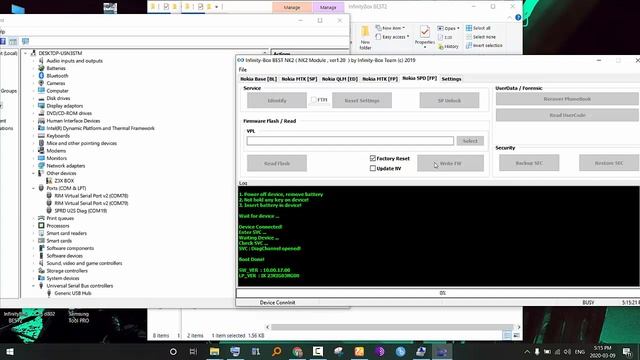Click the VPL file path field
This screenshot has width=640, height=360.
coord(350,141)
